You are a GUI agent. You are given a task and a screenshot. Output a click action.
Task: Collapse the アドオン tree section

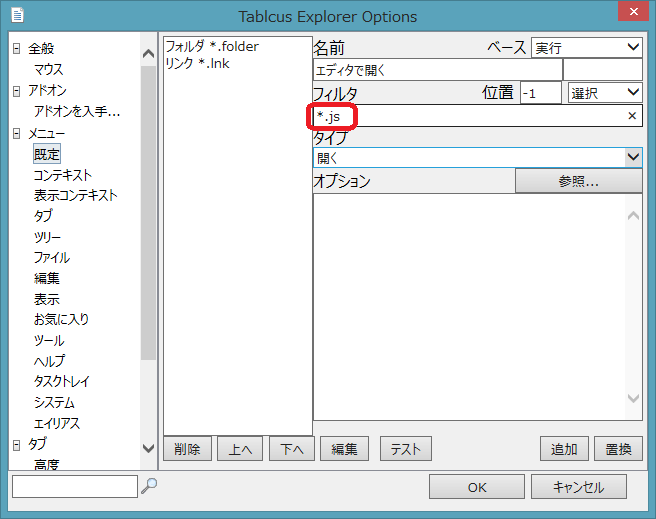tap(17, 91)
